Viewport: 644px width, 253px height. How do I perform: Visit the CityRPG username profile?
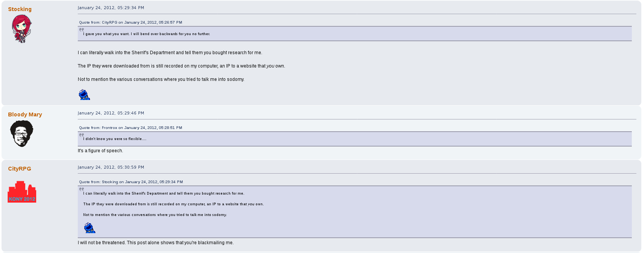tap(19, 169)
